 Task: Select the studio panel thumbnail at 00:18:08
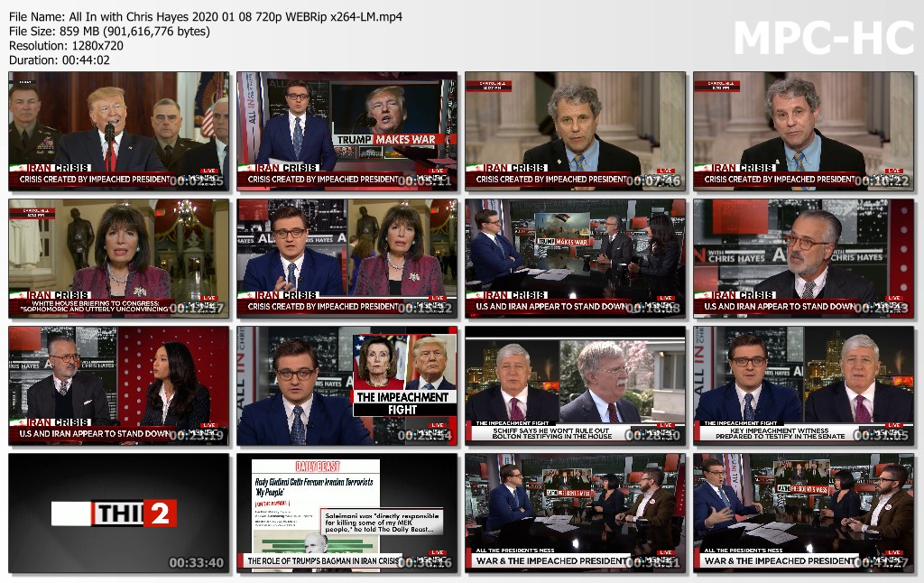click(575, 259)
